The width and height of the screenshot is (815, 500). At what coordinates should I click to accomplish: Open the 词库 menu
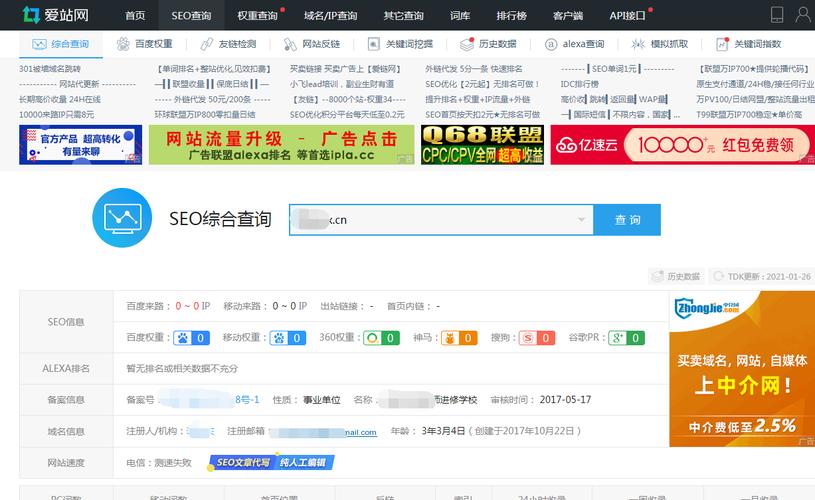460,16
